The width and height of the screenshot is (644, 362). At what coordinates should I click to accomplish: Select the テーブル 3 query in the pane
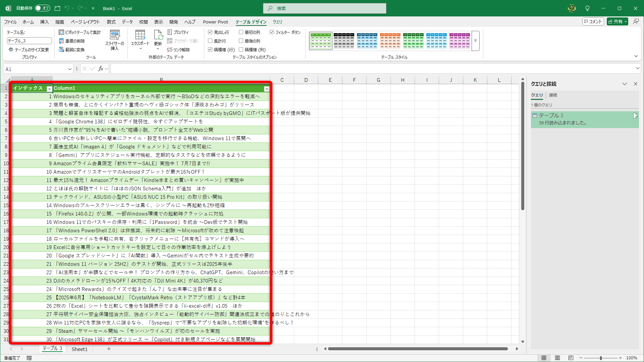coord(584,119)
